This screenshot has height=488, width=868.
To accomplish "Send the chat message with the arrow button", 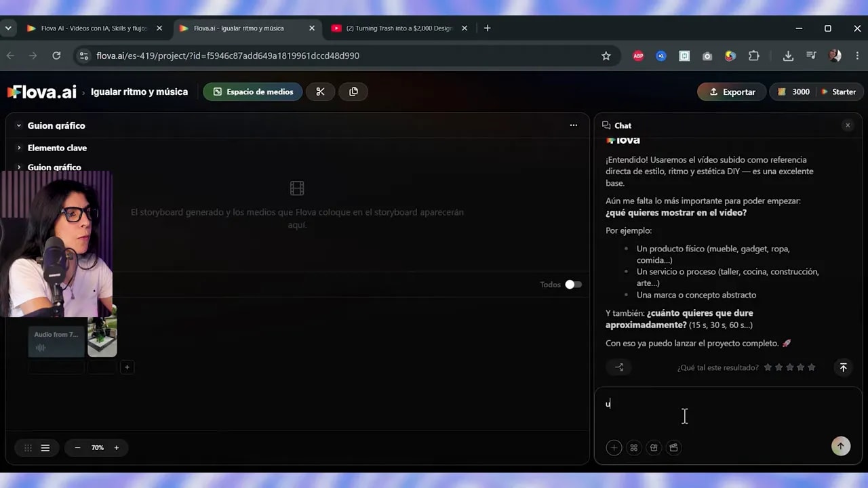I will pyautogui.click(x=841, y=446).
